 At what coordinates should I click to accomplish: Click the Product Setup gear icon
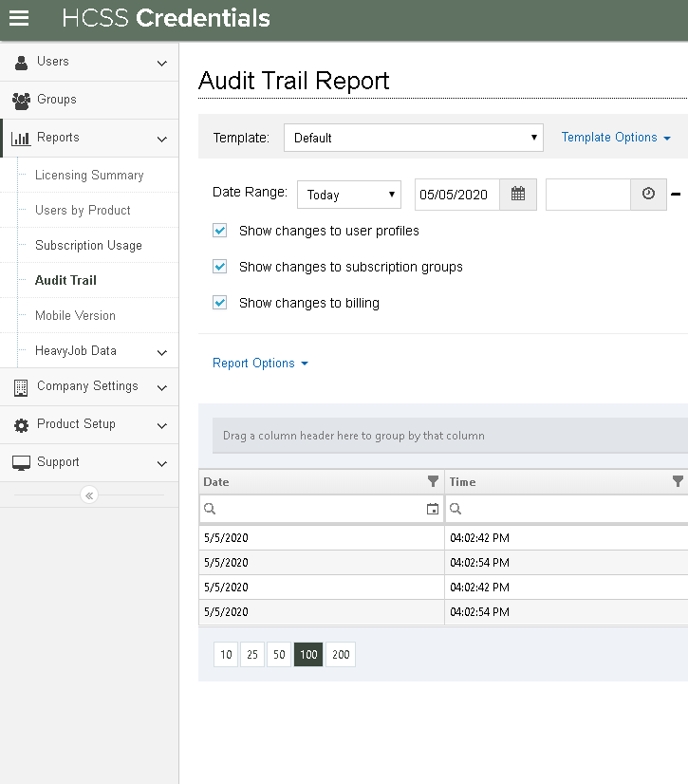tap(21, 425)
